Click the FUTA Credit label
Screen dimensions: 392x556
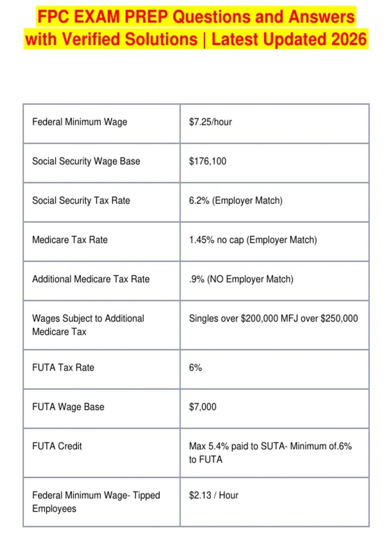[57, 446]
